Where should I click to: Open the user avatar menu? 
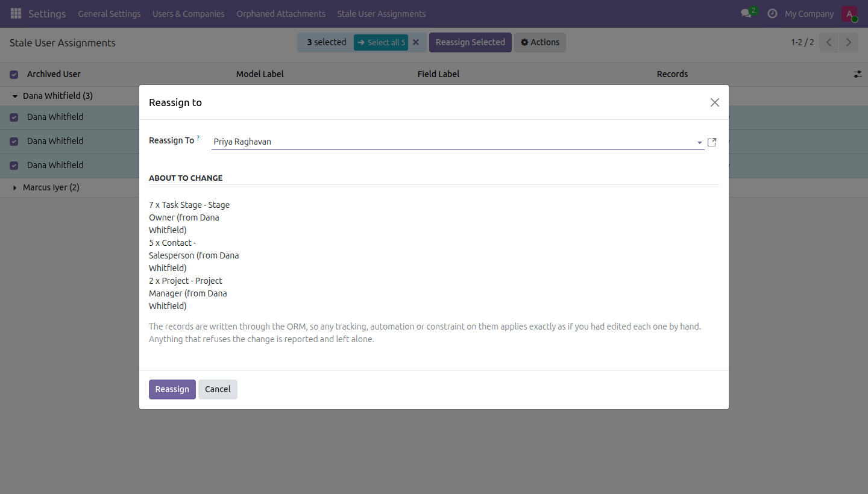849,14
